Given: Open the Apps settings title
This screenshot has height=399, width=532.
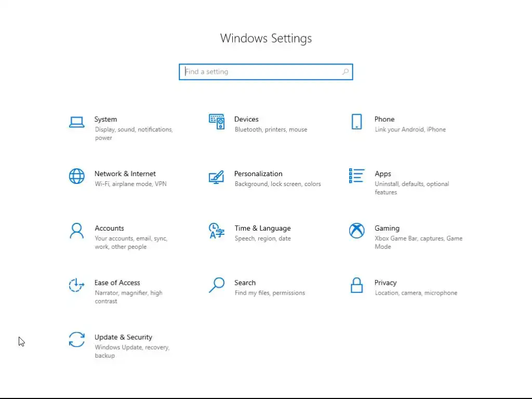Looking at the screenshot, I should 383,174.
